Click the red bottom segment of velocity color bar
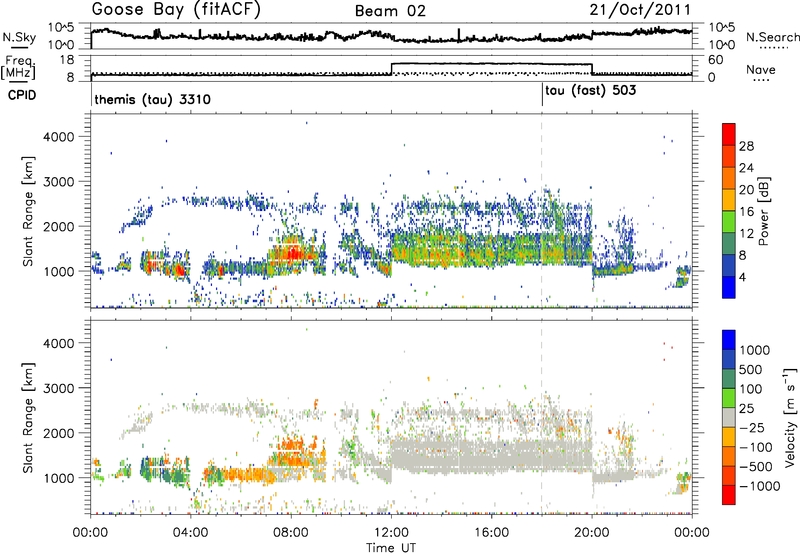Image resolution: width=800 pixels, height=554 pixels. (x=729, y=495)
